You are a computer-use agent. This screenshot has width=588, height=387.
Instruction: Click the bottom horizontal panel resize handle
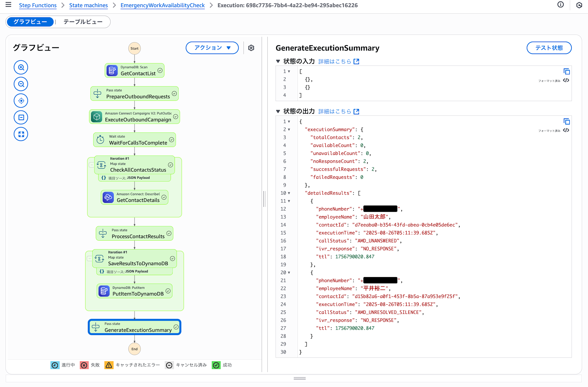[x=300, y=378]
